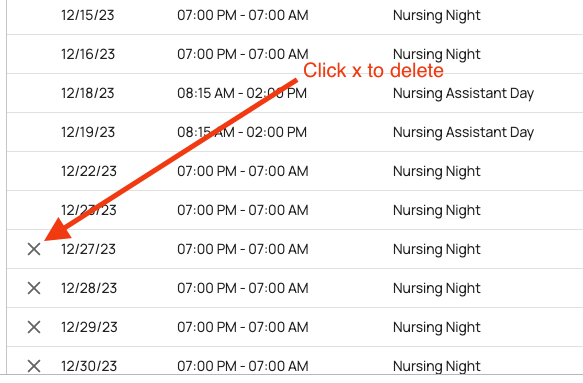Delete the 12/27/23 shift with X
This screenshot has width=583, height=383.
[34, 249]
